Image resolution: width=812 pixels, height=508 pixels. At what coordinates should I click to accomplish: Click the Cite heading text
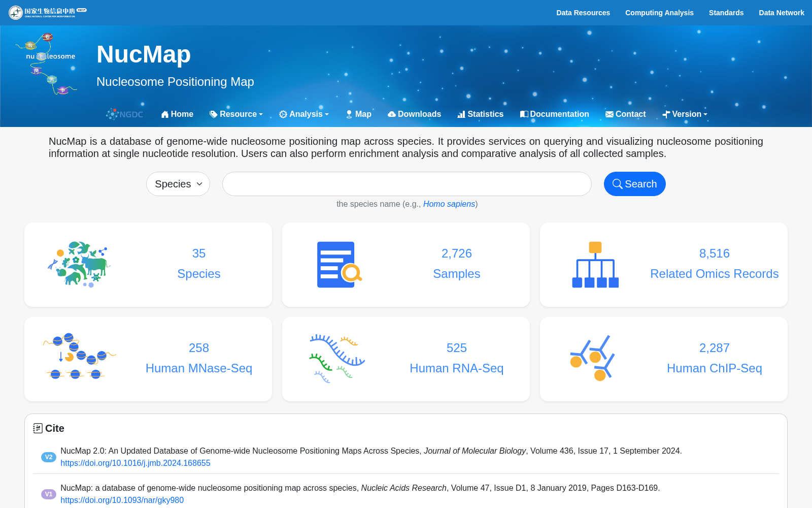[x=55, y=428]
